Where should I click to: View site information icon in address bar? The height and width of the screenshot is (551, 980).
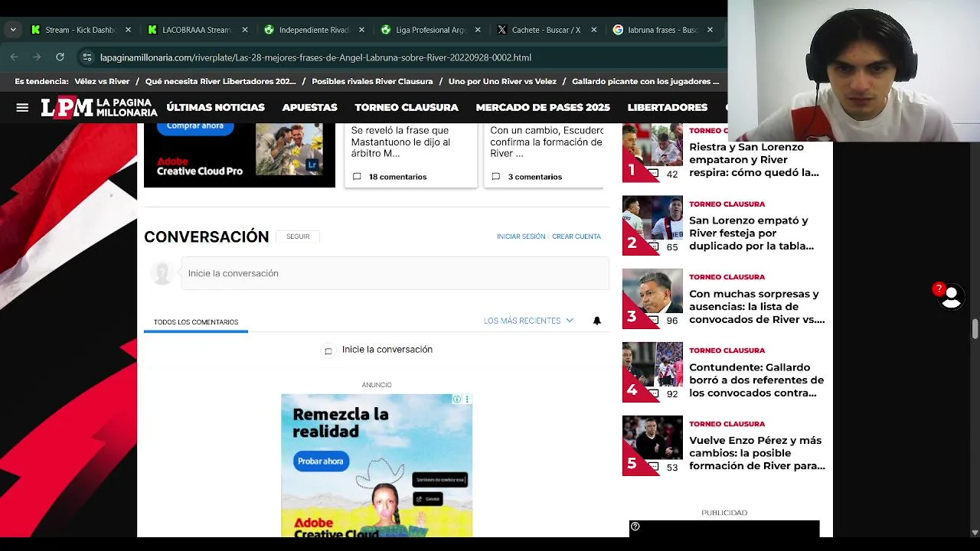[x=87, y=57]
